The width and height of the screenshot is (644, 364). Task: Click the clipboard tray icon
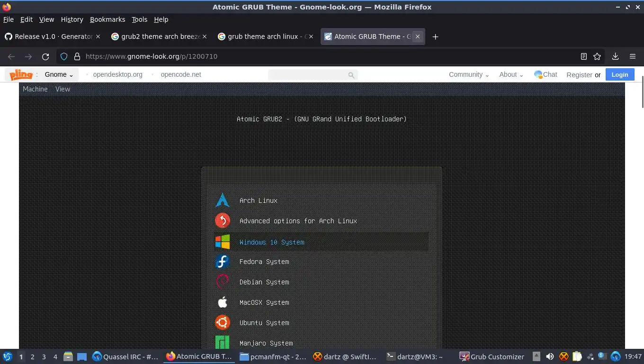577,356
